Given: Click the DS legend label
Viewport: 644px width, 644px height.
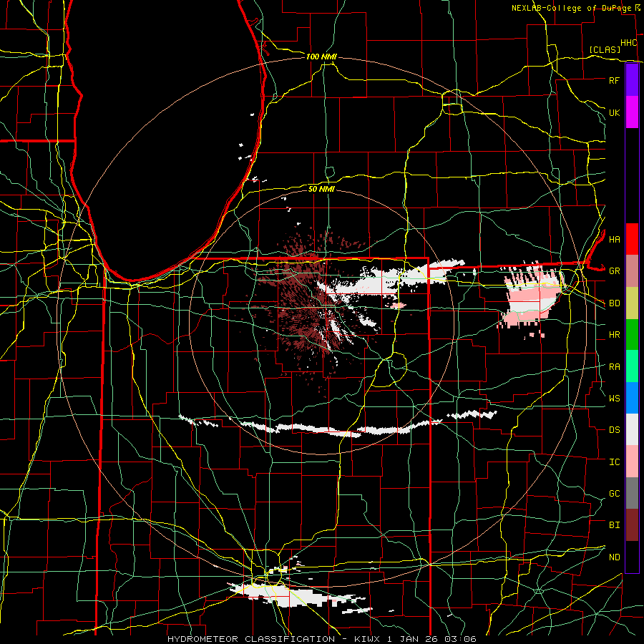Looking at the screenshot, I should (x=614, y=430).
